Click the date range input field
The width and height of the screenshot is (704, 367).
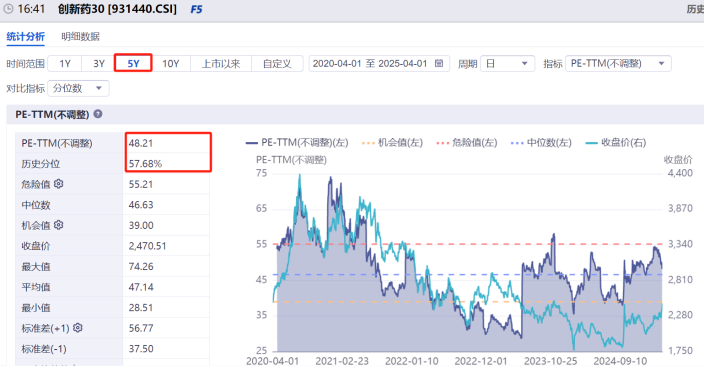(x=379, y=63)
